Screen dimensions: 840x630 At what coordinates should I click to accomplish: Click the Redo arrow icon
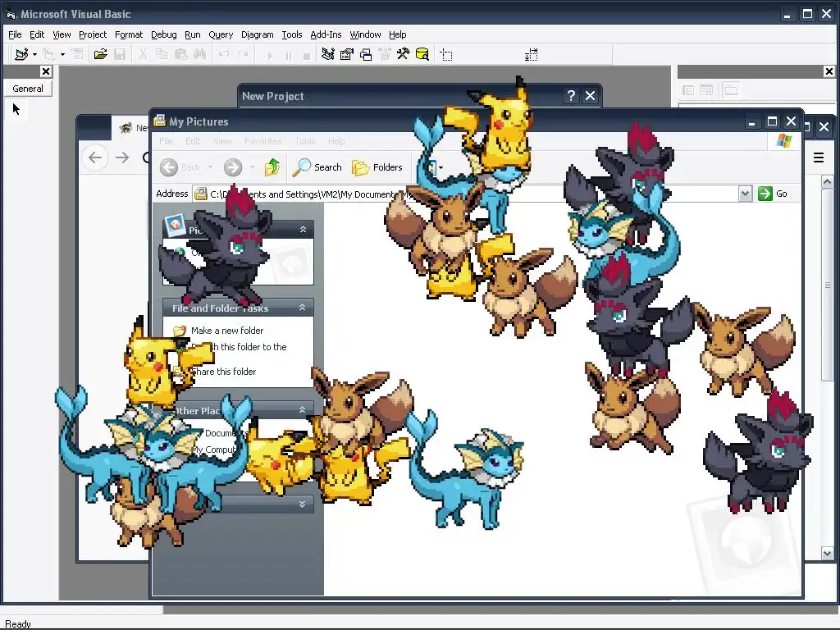tap(243, 54)
